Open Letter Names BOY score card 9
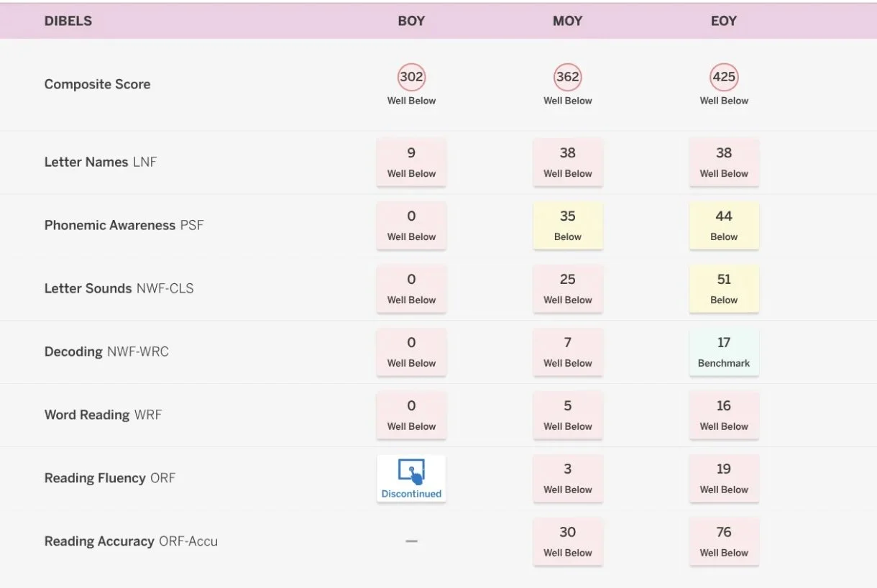This screenshot has width=877, height=588. click(x=411, y=162)
